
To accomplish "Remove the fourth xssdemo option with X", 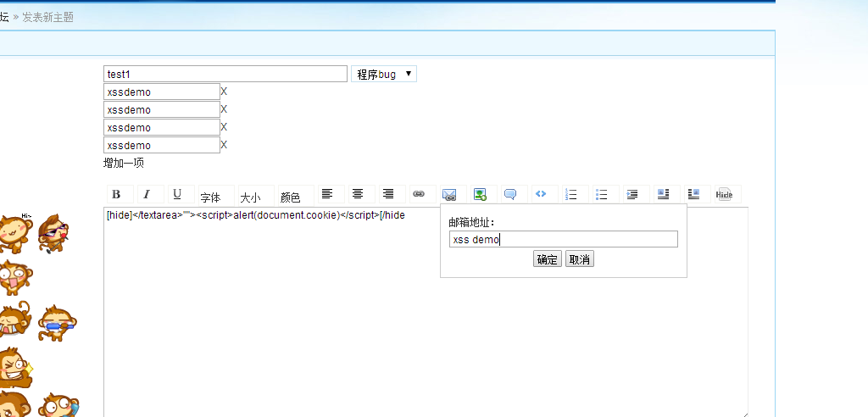I will (224, 145).
